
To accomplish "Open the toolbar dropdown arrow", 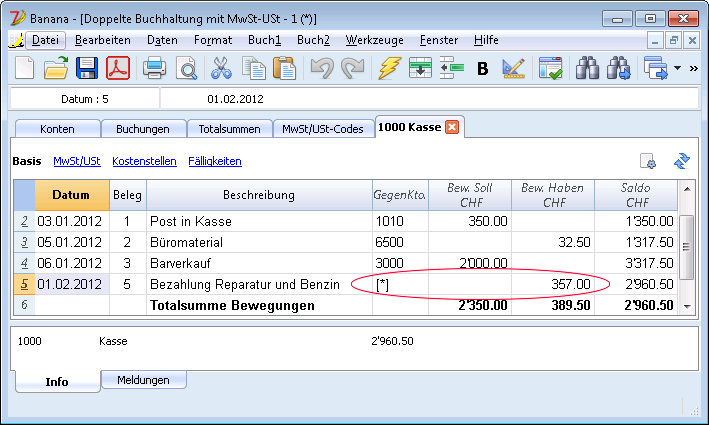I will 677,68.
